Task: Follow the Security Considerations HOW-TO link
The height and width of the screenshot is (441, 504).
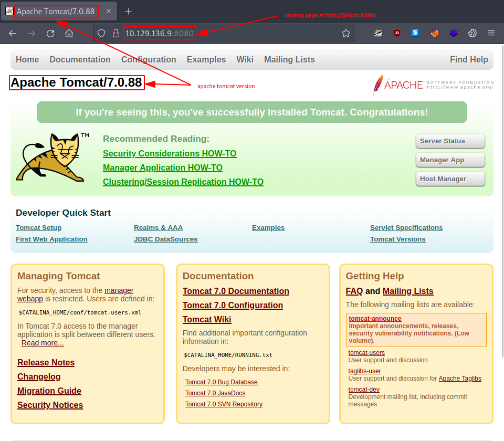Action: pos(170,153)
